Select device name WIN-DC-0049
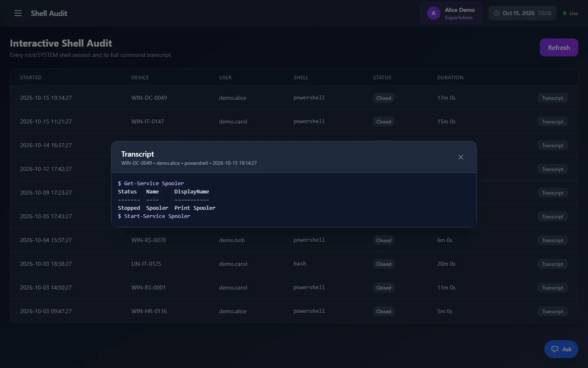The height and width of the screenshot is (368, 588). click(x=149, y=98)
